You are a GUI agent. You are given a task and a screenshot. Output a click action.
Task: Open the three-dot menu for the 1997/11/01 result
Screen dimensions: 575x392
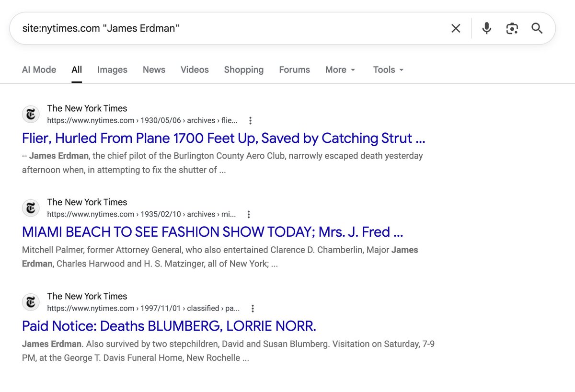coord(253,309)
